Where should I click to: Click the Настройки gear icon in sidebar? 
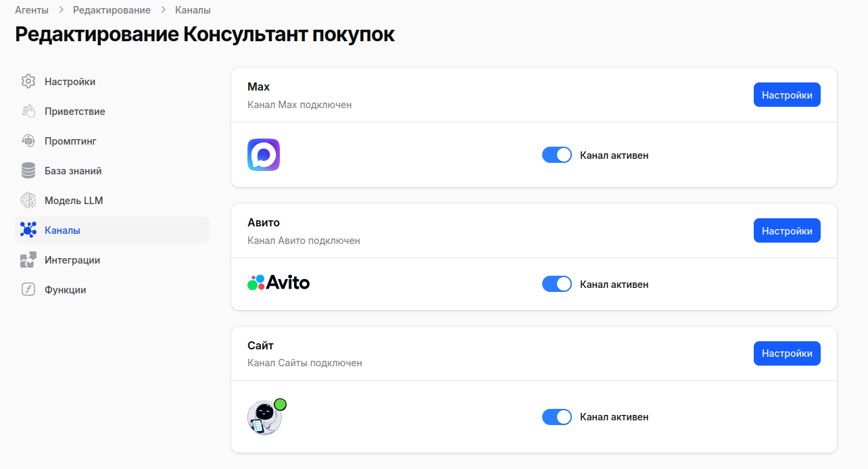pos(28,82)
